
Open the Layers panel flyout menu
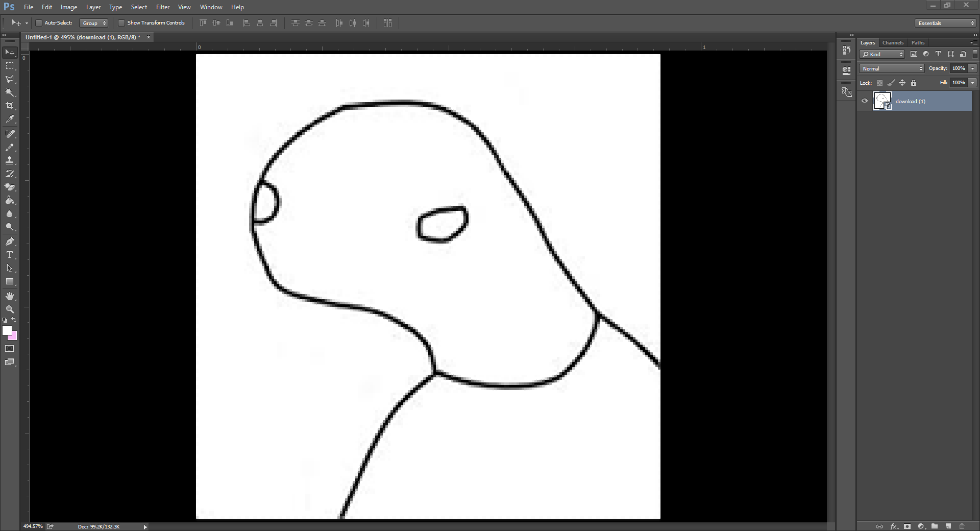coord(974,43)
